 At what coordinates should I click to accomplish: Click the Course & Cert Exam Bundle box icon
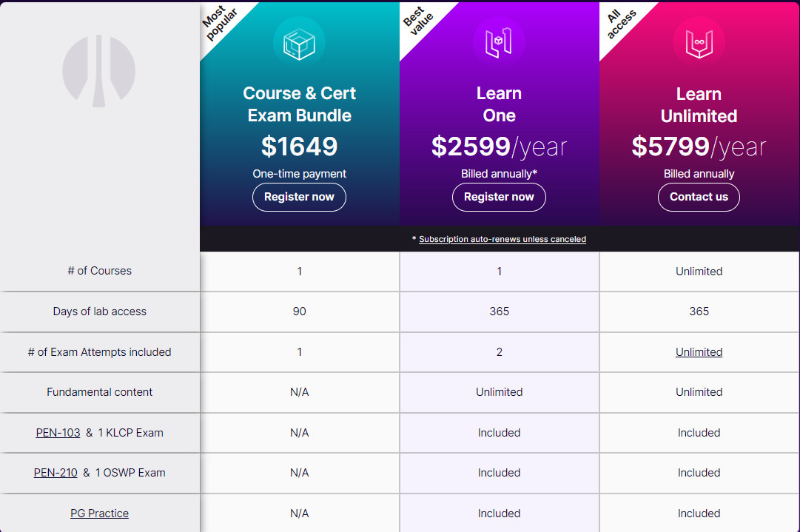coord(299,43)
